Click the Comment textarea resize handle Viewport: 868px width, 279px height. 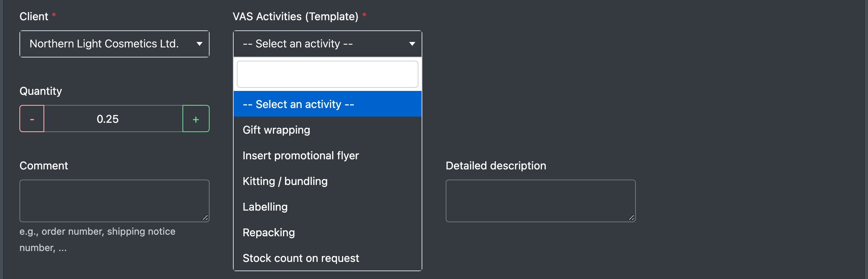click(x=205, y=218)
